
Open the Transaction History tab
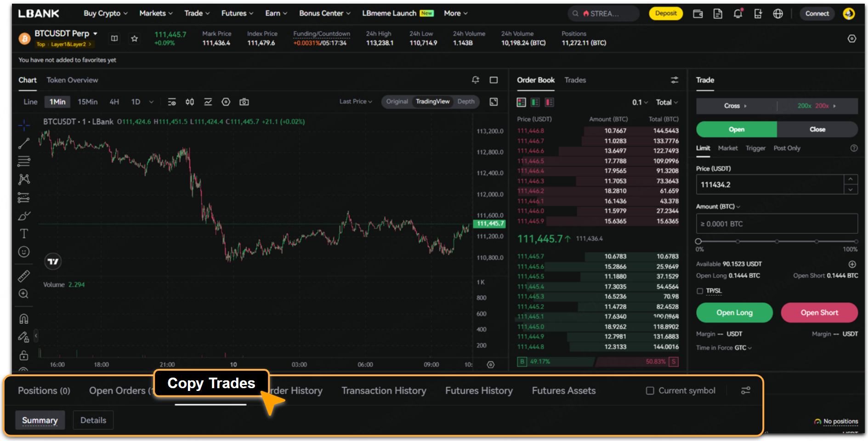[384, 390]
